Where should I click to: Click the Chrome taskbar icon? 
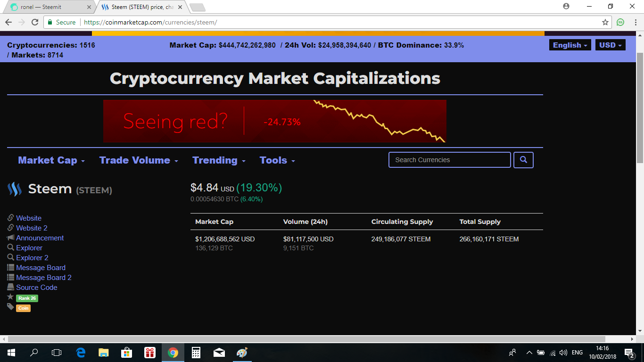[x=173, y=352]
